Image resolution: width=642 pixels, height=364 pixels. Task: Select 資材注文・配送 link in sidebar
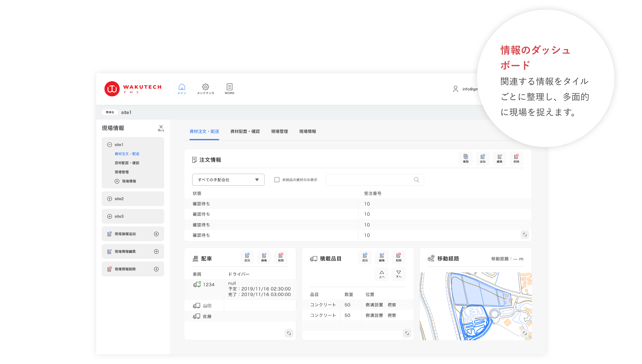127,154
